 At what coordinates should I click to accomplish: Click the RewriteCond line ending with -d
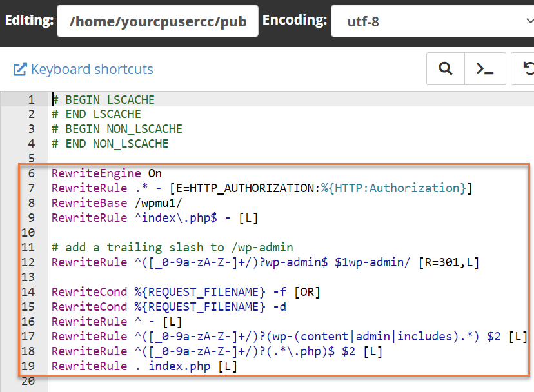click(169, 307)
